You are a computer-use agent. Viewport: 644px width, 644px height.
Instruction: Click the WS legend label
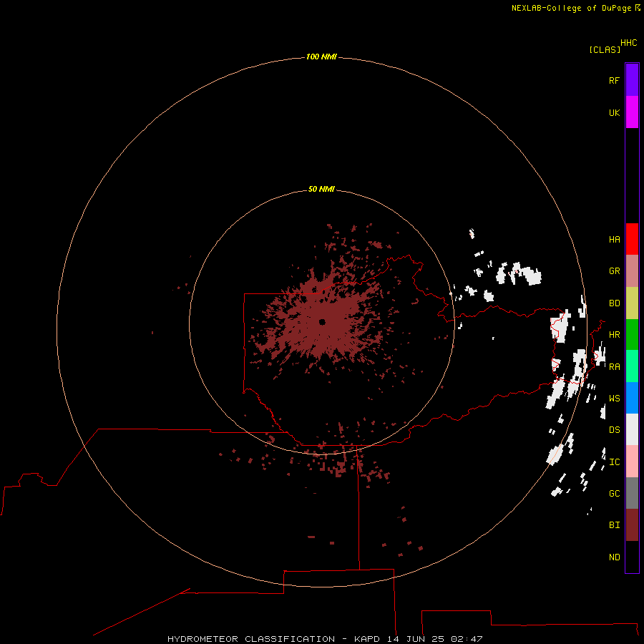pyautogui.click(x=614, y=399)
